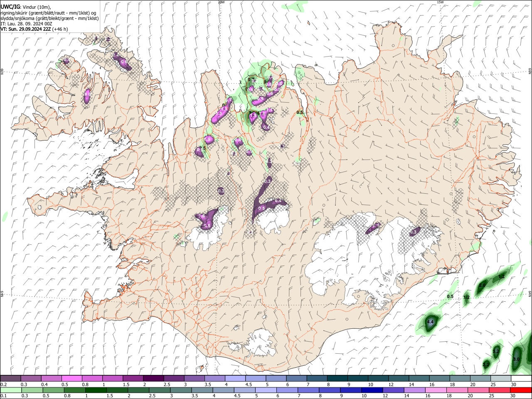The image size is (532, 399).
Task: Pick the darkest purple swatch starting at 2
Action: [x=153, y=379]
